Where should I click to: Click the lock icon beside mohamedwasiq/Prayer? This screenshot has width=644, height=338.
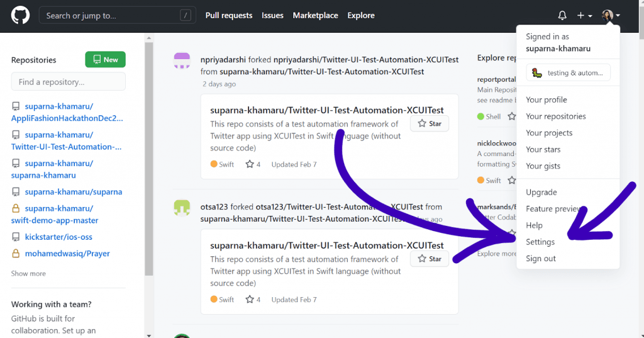coord(16,254)
